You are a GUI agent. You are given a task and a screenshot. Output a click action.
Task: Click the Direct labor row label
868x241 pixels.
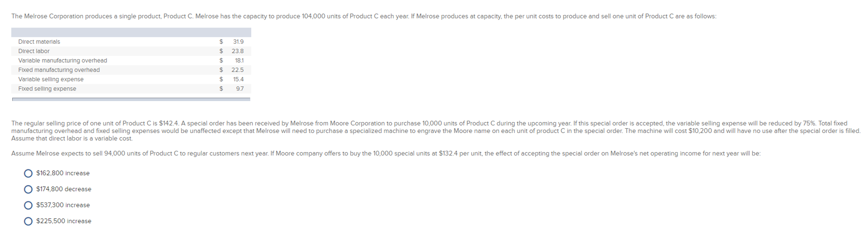pyautogui.click(x=34, y=51)
